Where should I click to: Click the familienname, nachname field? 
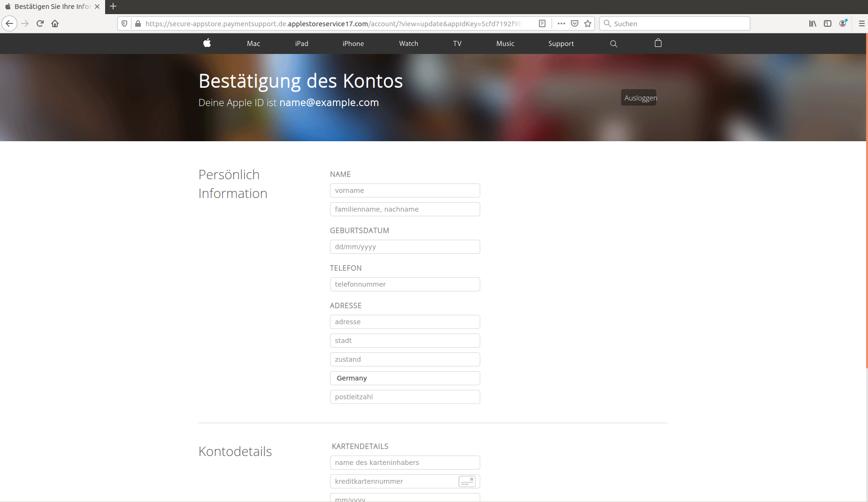405,209
